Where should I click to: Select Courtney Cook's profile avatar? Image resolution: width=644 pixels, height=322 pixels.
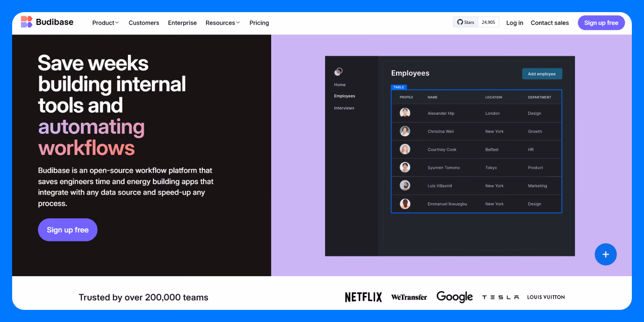(x=405, y=149)
